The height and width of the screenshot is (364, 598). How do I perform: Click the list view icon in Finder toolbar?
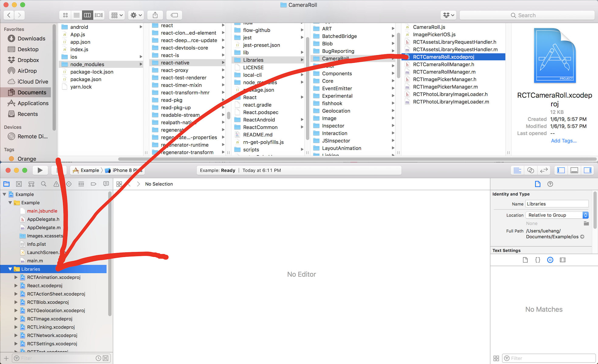pos(77,15)
